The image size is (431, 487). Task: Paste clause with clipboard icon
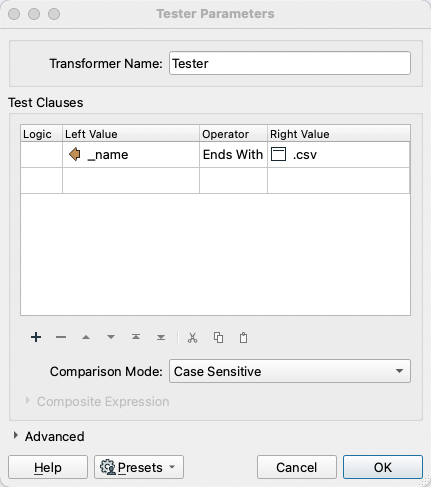244,338
